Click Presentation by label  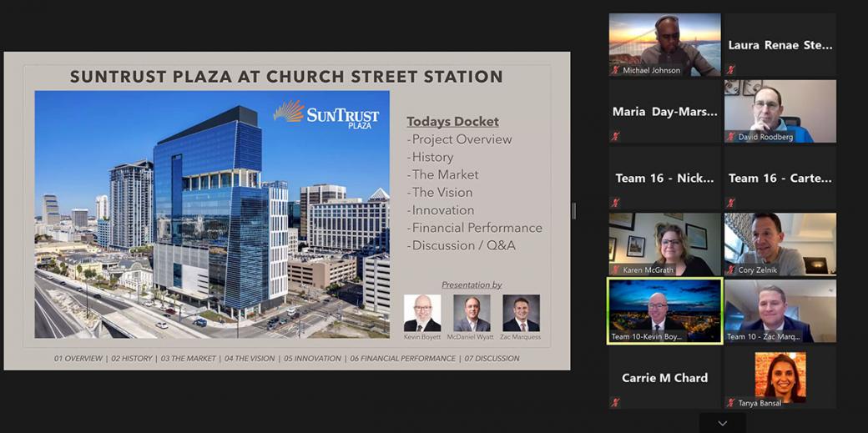472,285
